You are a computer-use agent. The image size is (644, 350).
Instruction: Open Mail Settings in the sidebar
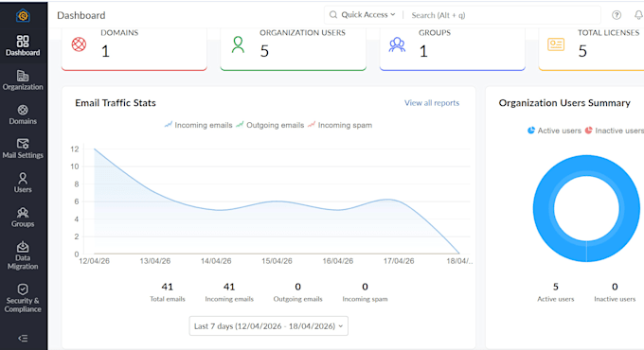[x=23, y=149]
